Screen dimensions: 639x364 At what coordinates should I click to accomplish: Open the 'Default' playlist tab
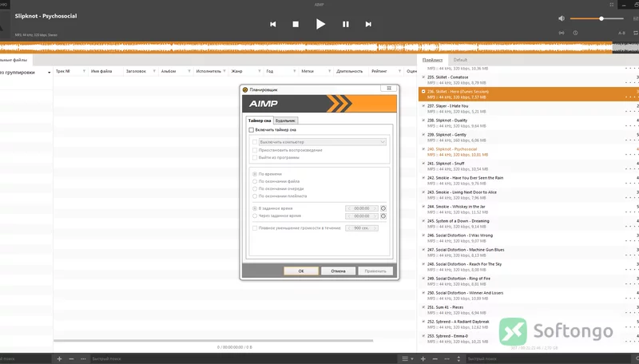[460, 60]
